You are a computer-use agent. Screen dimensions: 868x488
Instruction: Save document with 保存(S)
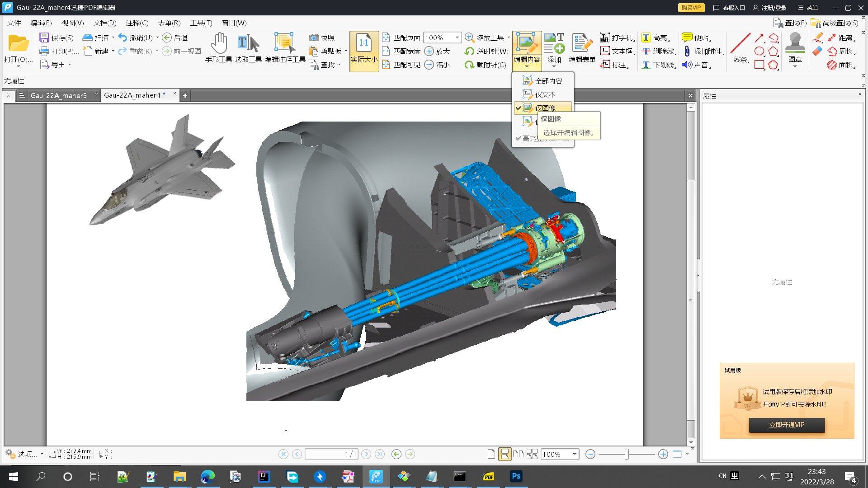57,38
